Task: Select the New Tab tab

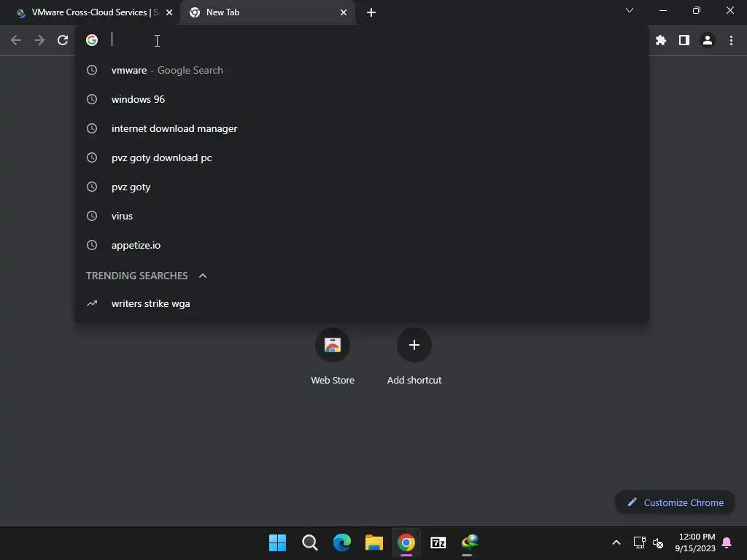Action: tap(267, 12)
